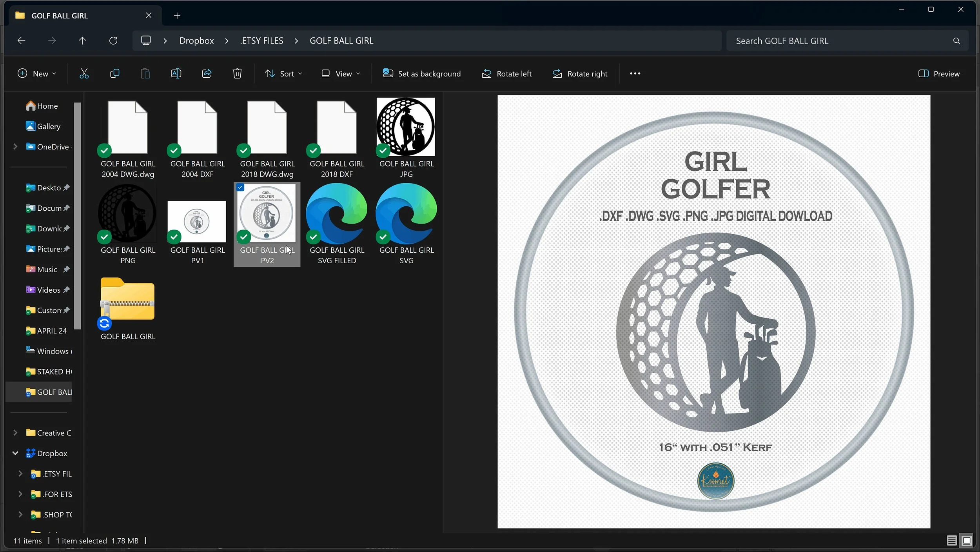The image size is (980, 552).
Task: Open the See more ellipsis menu
Action: 635,73
